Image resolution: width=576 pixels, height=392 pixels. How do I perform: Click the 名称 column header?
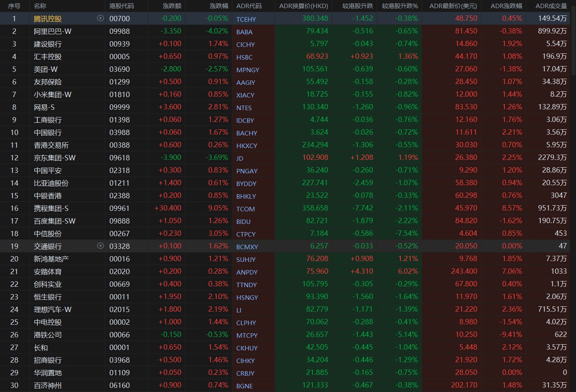click(40, 6)
